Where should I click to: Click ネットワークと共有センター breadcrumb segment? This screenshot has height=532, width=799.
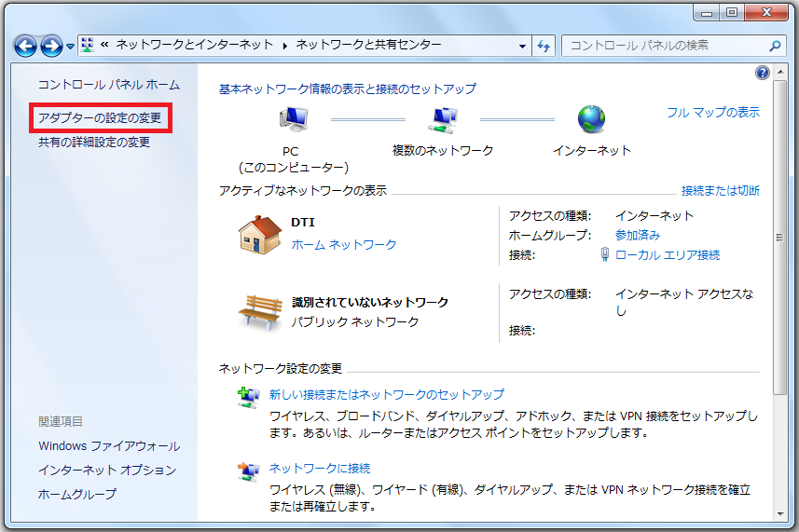tap(369, 45)
